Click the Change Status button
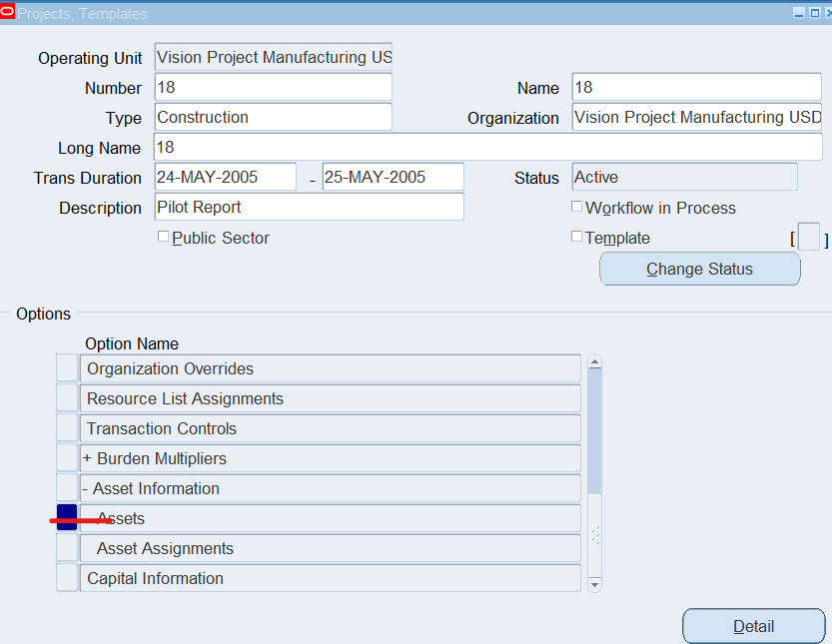832x644 pixels. [x=700, y=269]
